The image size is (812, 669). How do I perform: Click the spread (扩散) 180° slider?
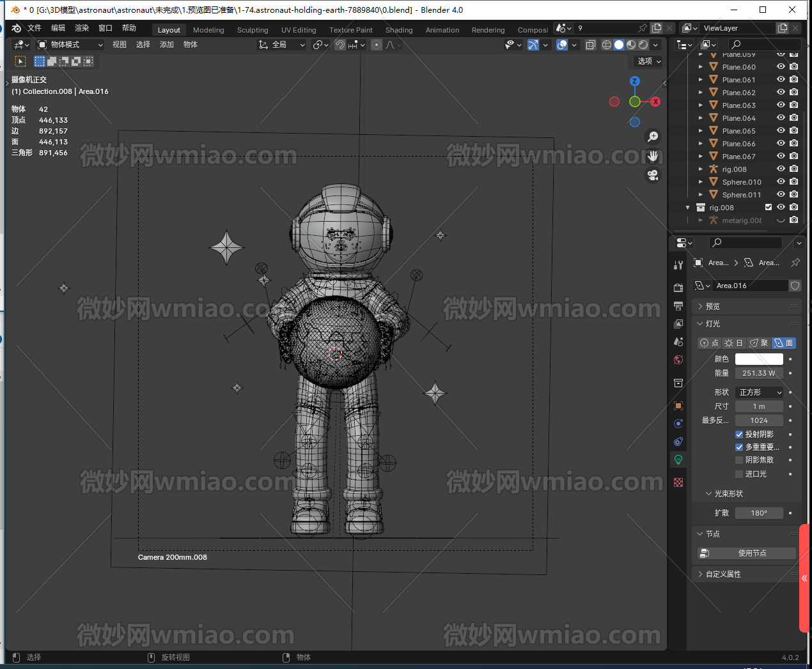pos(759,513)
